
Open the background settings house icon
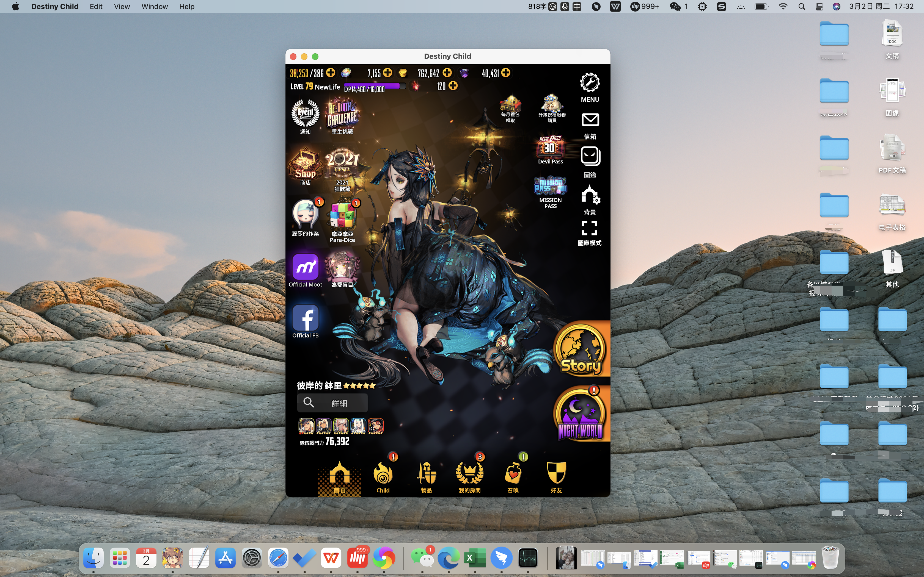coord(590,195)
